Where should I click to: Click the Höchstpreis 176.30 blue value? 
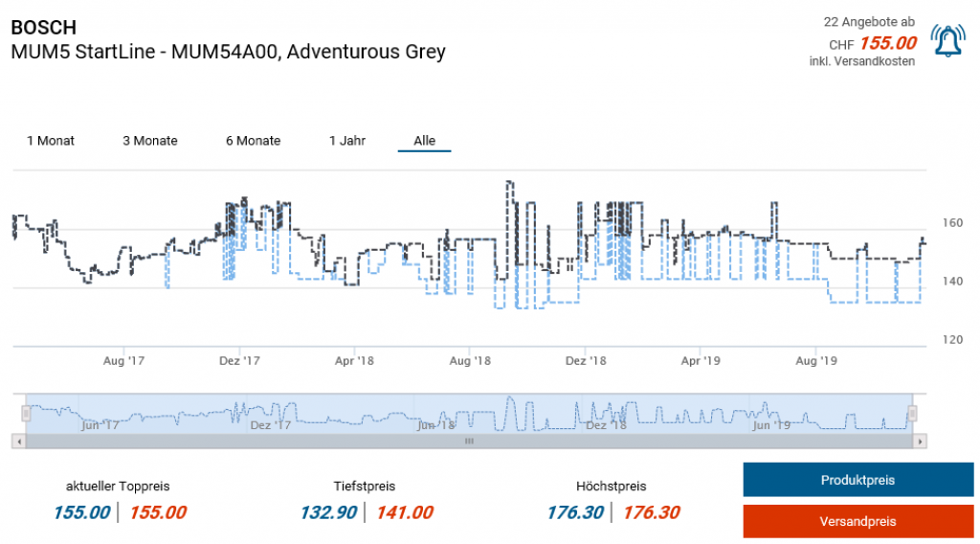pyautogui.click(x=574, y=512)
